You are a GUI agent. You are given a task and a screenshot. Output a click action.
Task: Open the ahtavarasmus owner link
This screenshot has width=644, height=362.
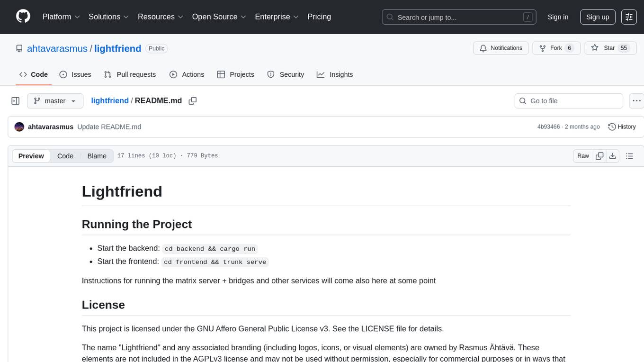57,48
